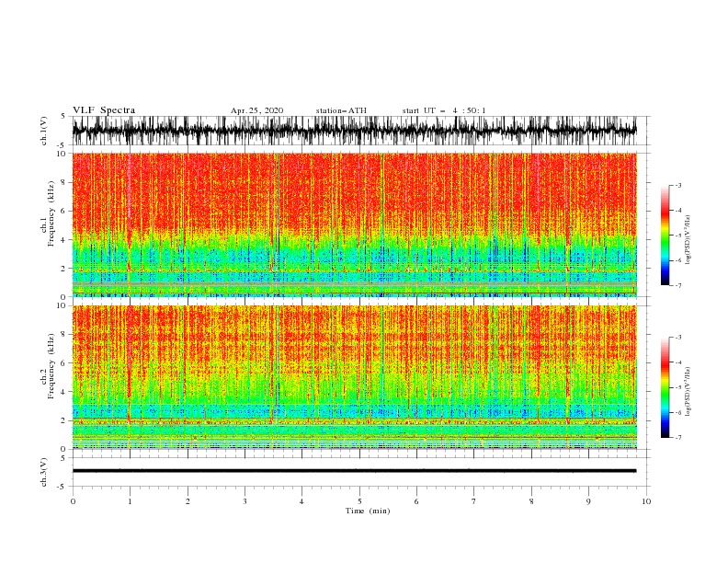Click time axis tick label "0"
Viewport: 728px width, 563px height.
pos(73,501)
